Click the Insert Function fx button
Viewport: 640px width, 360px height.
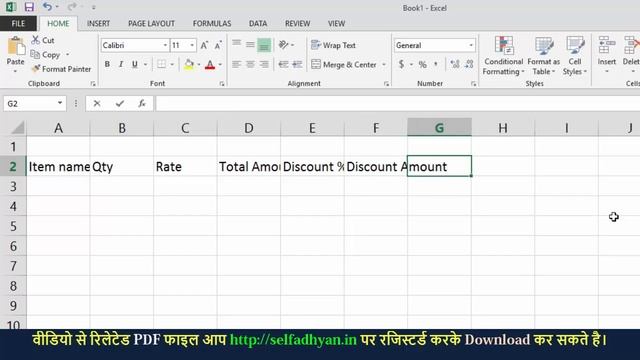[x=142, y=104]
